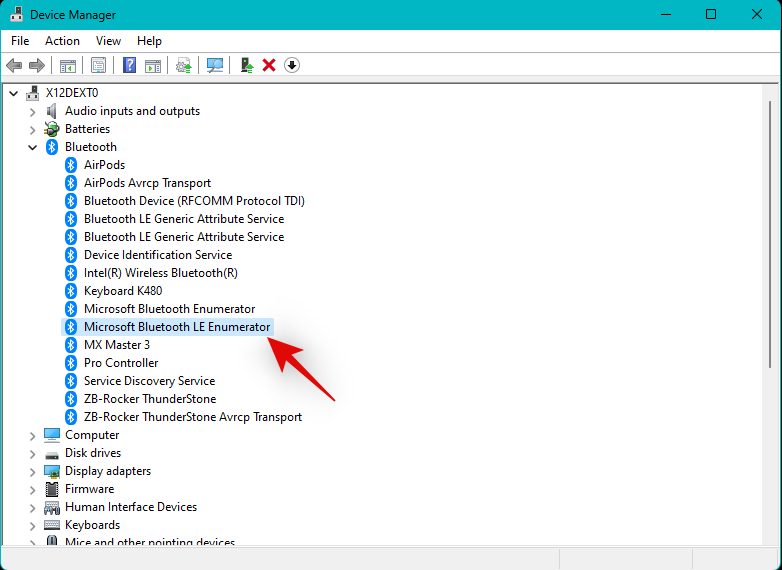
Task: Click the Device Manager title bar icon
Action: (16, 14)
